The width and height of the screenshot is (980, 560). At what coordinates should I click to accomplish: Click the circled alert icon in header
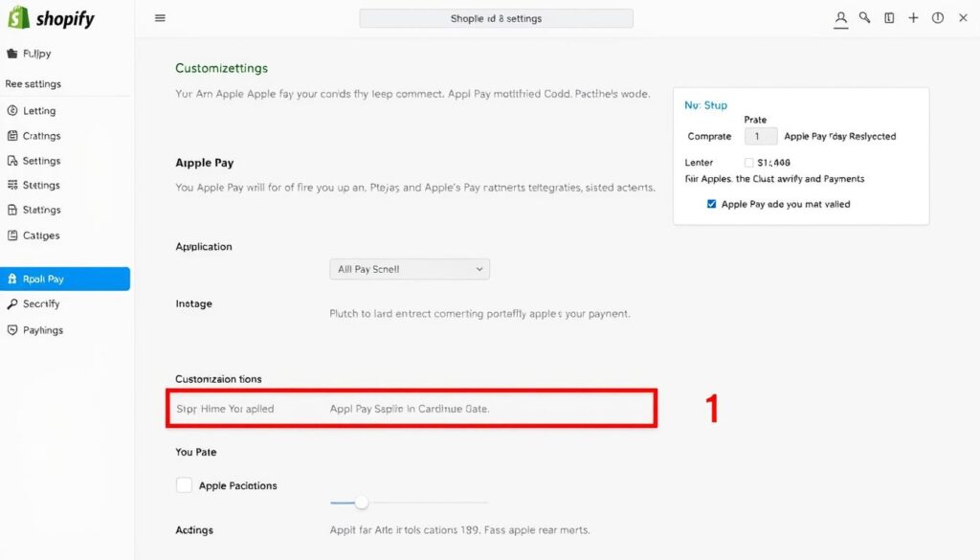pos(937,18)
